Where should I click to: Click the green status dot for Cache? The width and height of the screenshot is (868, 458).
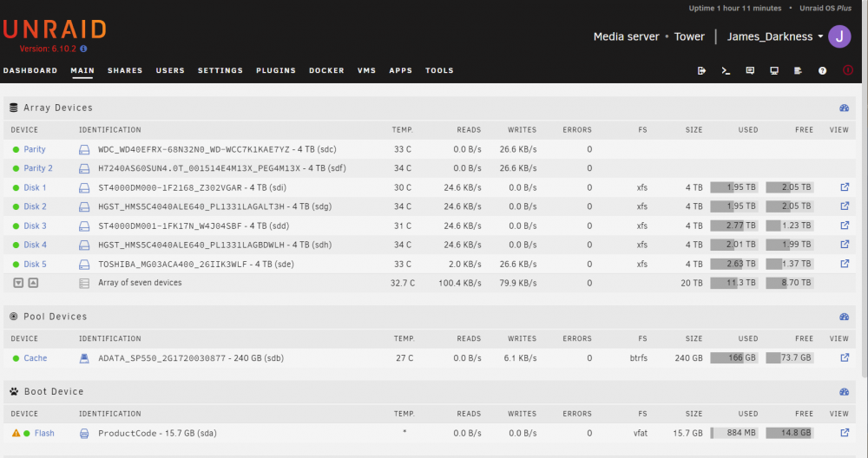(16, 358)
